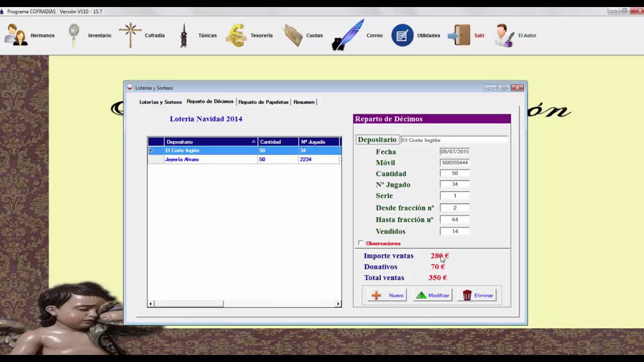Open the Inventario module icon
Viewport: 644px width, 362px height.
click(74, 35)
